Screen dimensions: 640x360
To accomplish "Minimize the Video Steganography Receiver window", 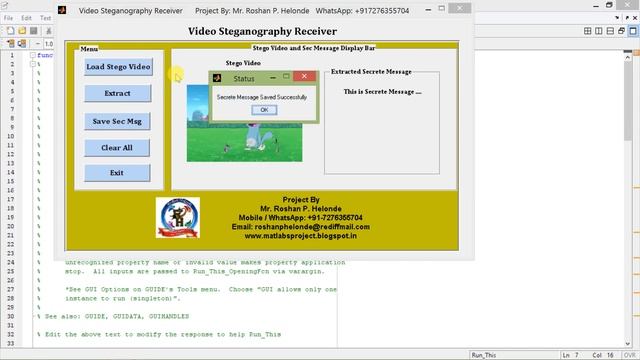I will (428, 9).
